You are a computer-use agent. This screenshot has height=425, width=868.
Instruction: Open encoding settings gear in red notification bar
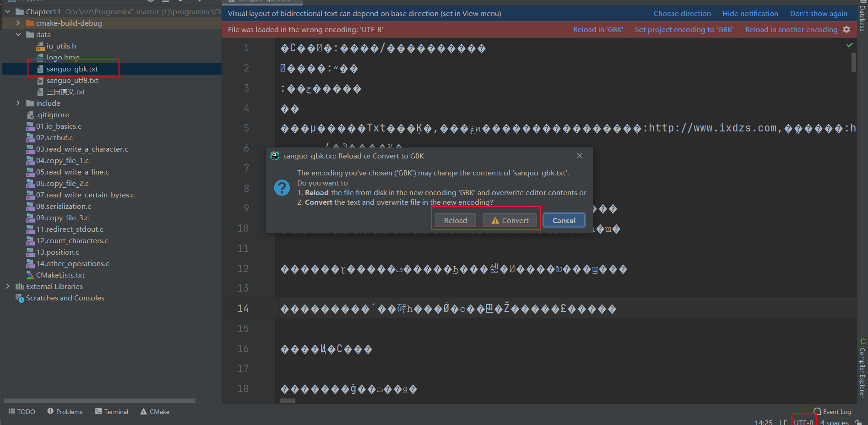(846, 29)
